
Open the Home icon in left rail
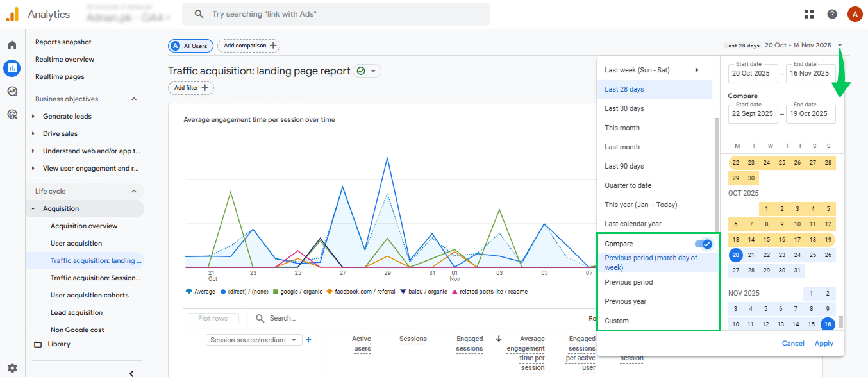point(12,45)
